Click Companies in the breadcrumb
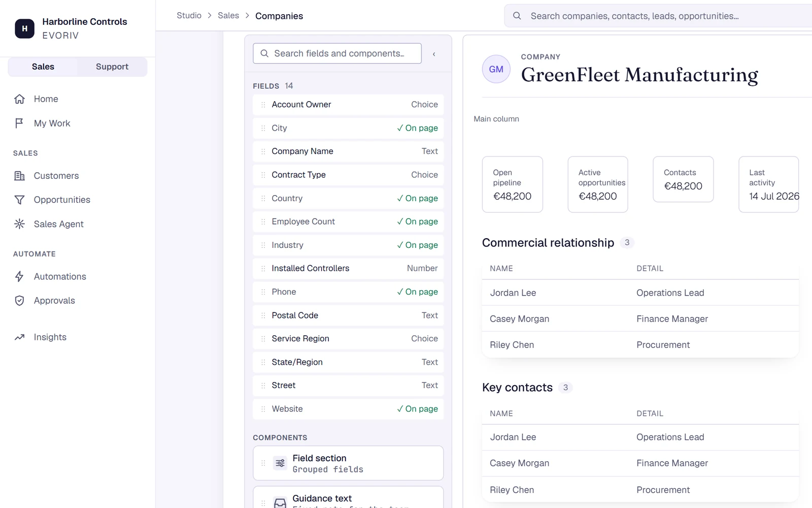This screenshot has height=508, width=812. click(x=279, y=16)
